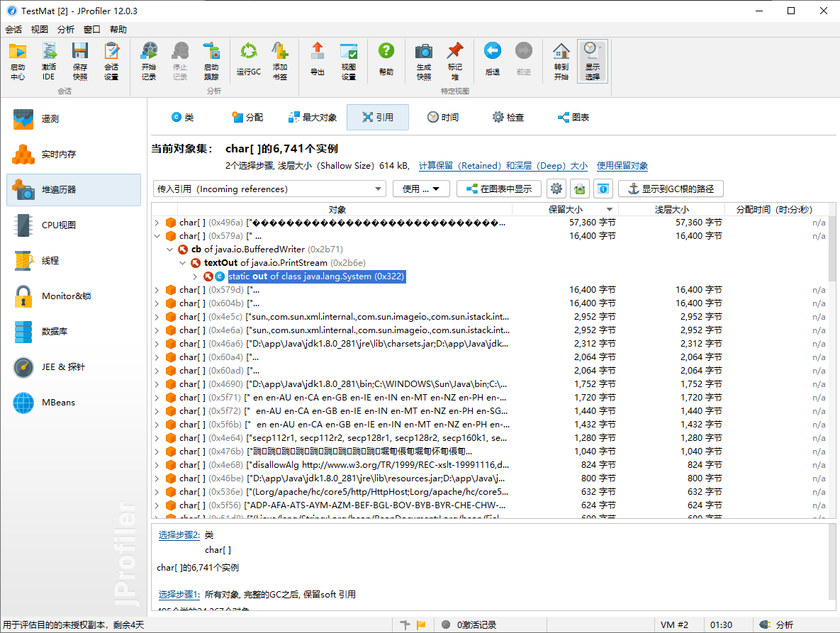Switch to the Time view tab
Image resolution: width=840 pixels, height=633 pixels.
point(443,117)
